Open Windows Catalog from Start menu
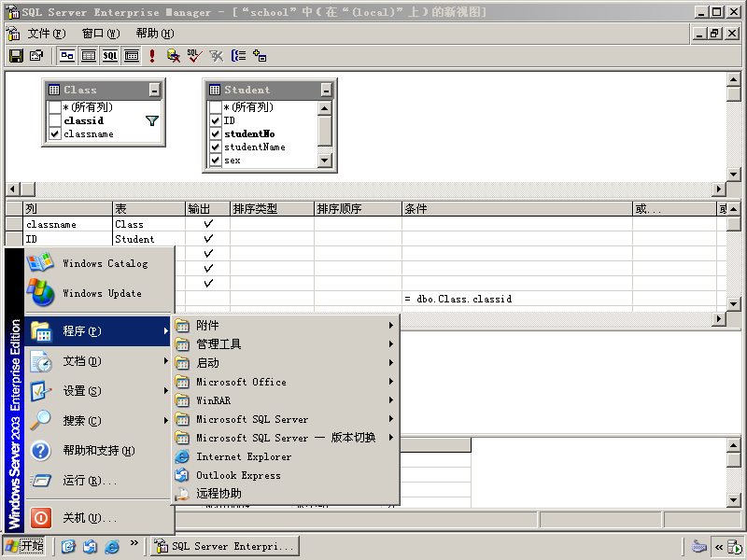The image size is (747, 560). 99,263
